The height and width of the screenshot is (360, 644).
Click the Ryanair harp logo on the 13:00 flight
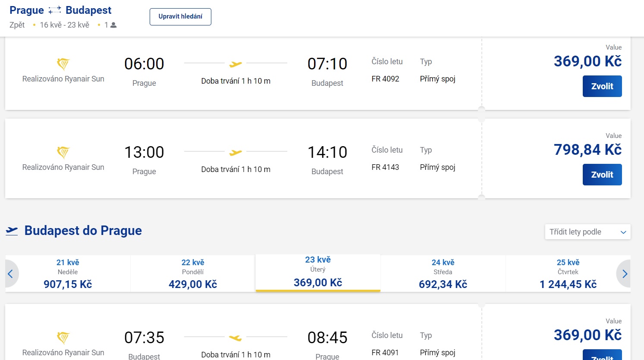click(x=63, y=153)
